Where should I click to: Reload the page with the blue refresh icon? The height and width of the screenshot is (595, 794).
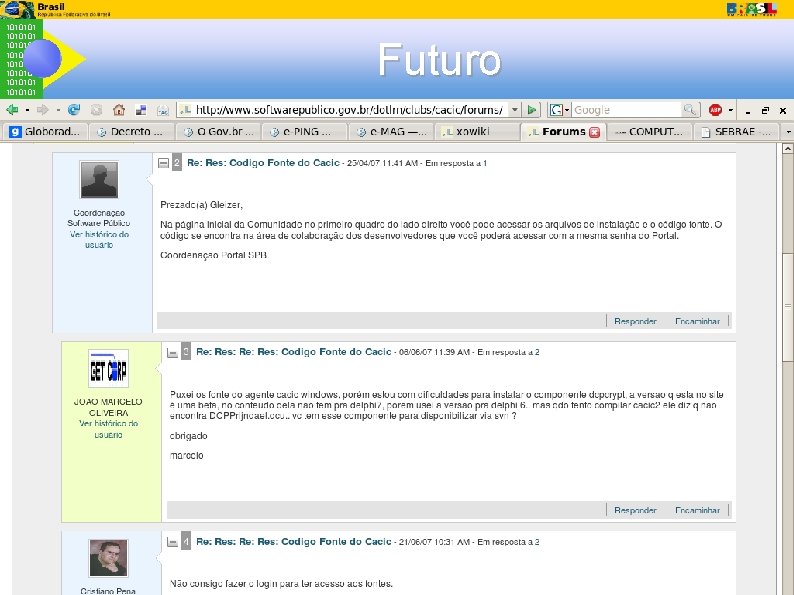coord(74,110)
